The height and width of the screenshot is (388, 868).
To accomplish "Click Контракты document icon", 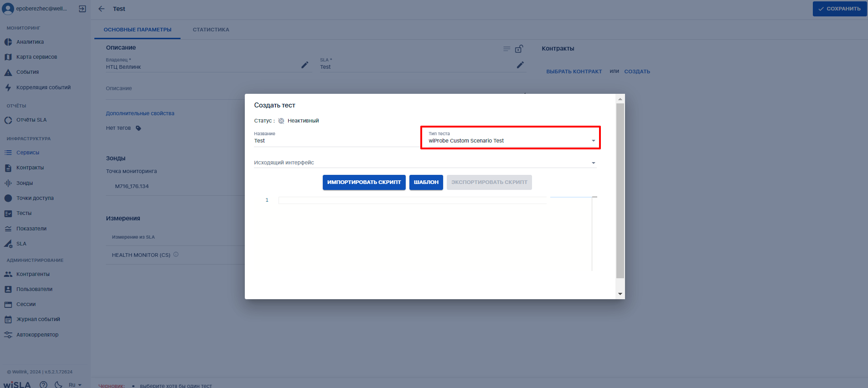I will point(8,168).
